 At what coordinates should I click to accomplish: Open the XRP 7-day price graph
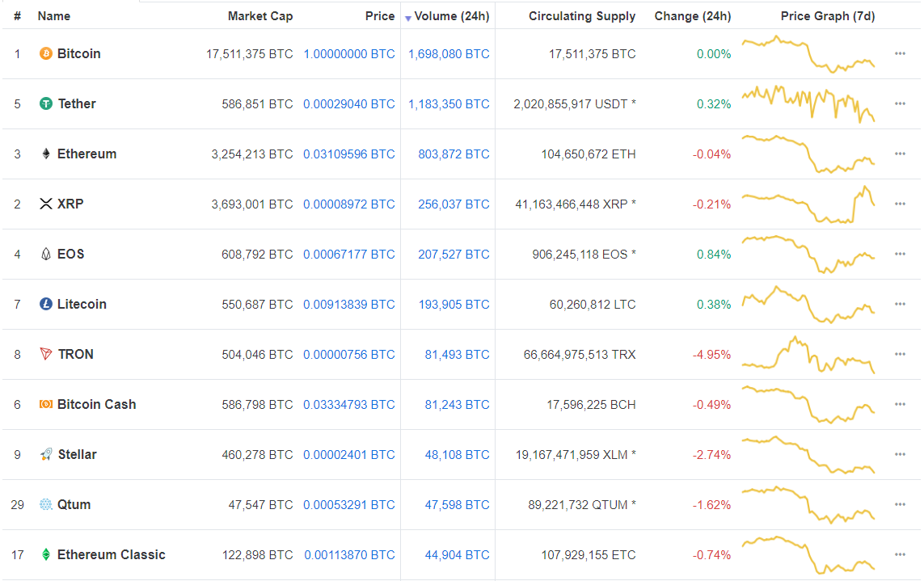coord(808,204)
